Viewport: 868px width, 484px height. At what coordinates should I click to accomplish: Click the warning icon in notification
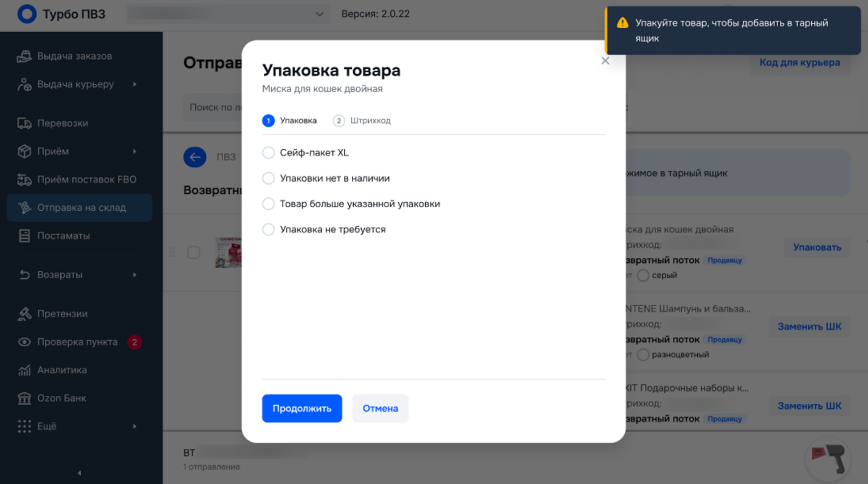click(622, 23)
